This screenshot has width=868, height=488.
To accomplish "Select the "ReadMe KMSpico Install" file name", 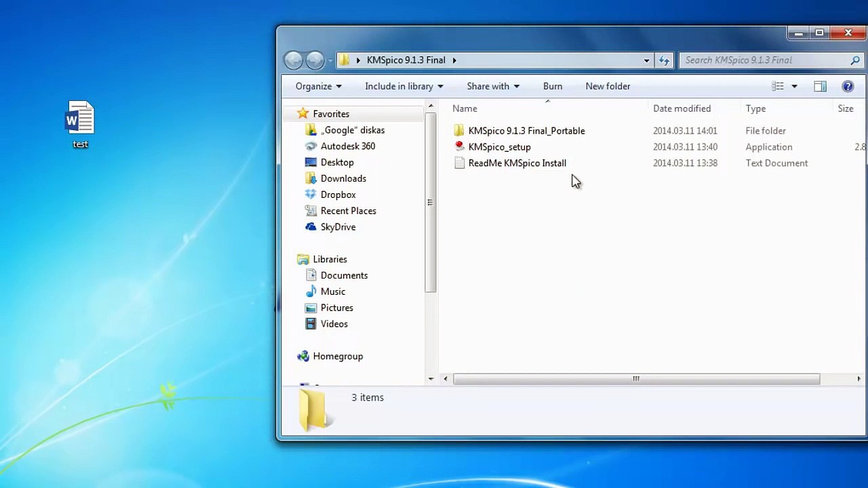I will pos(517,163).
